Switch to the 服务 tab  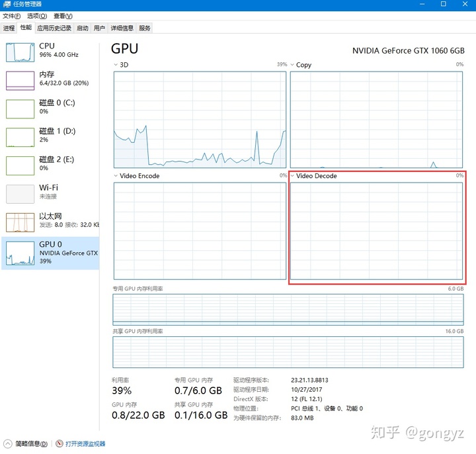(x=145, y=28)
